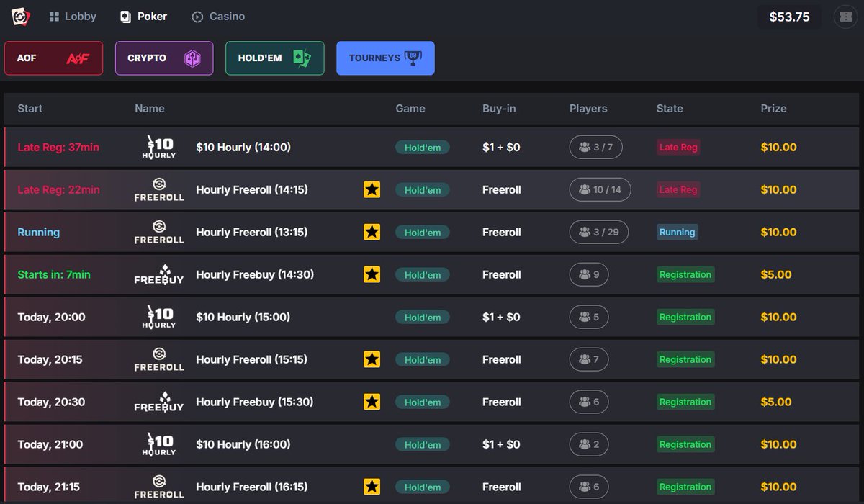
Task: Sort by the State column header
Action: [x=670, y=109]
